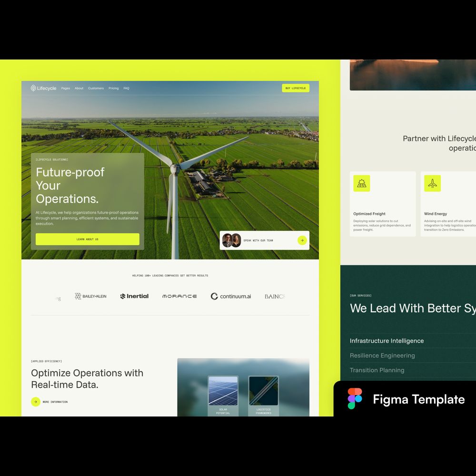This screenshot has height=476, width=476.
Task: Click the continuum.ai logo
Action: (x=231, y=296)
